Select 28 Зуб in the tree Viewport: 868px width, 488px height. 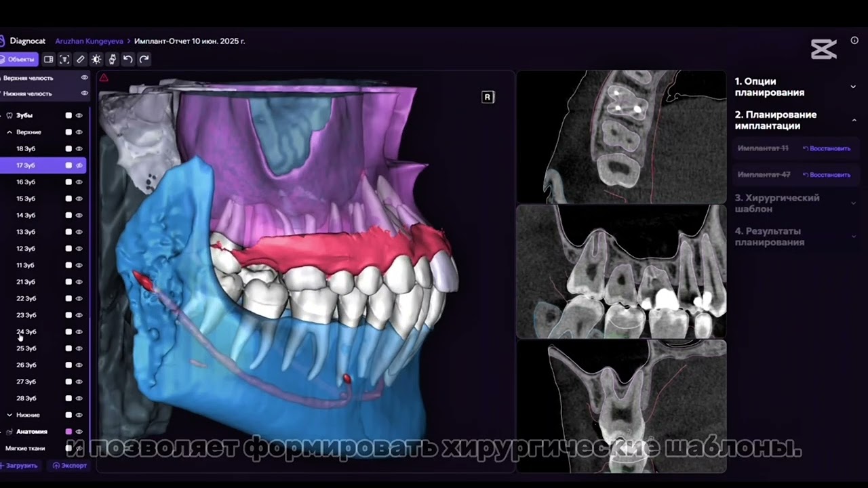pos(26,399)
